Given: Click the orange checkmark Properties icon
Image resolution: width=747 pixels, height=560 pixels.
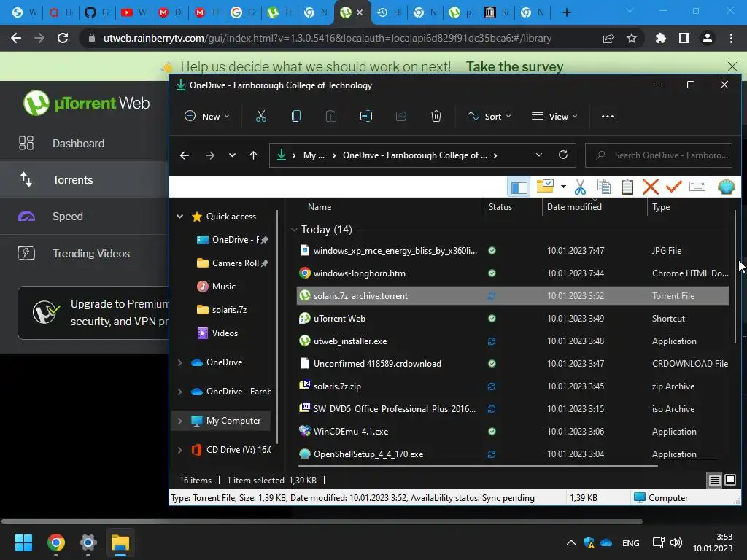Looking at the screenshot, I should coord(673,186).
